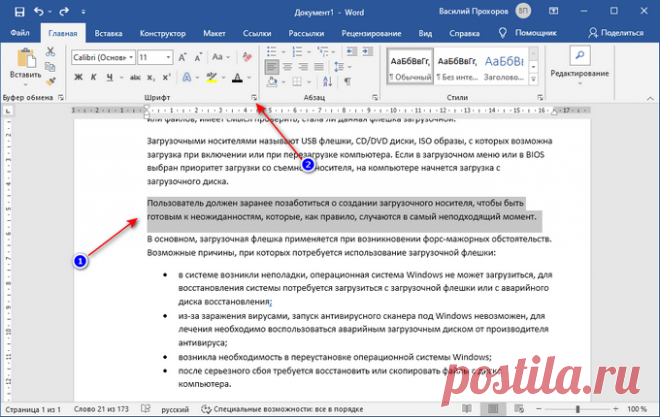This screenshot has width=660, height=417.
Task: Create a numbered list
Action: (x=297, y=52)
